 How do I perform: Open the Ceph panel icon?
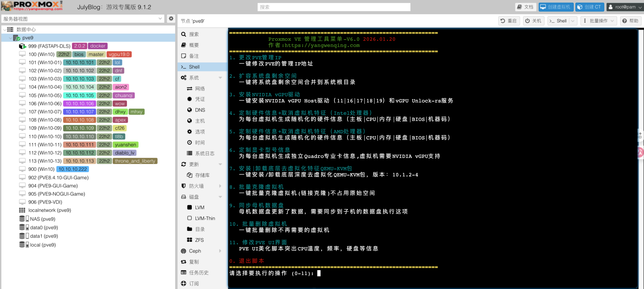tap(184, 251)
